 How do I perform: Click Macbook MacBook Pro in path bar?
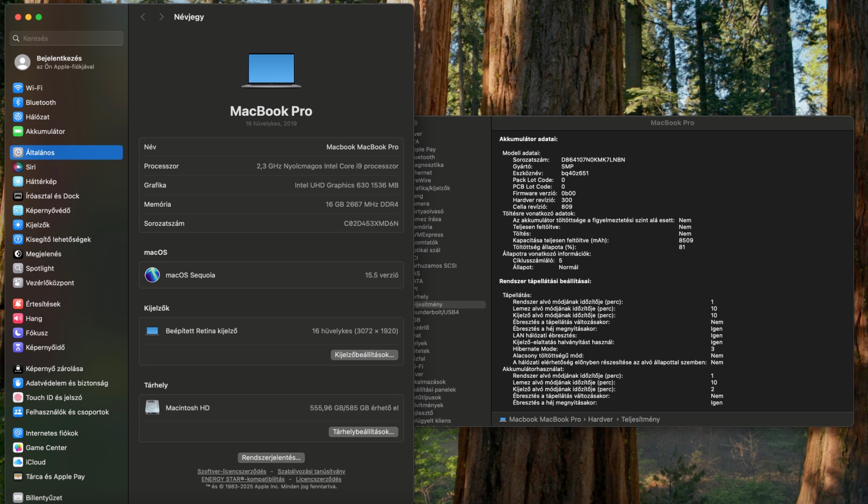545,419
